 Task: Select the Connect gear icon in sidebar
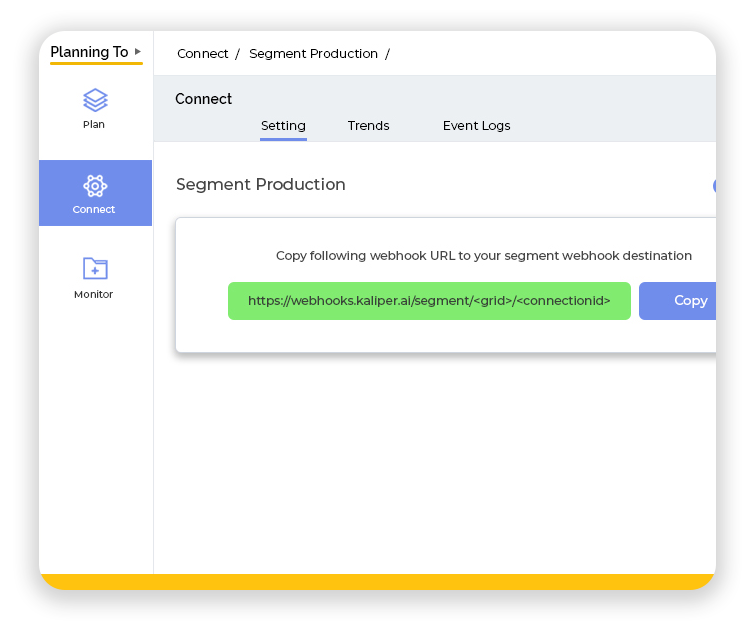95,185
